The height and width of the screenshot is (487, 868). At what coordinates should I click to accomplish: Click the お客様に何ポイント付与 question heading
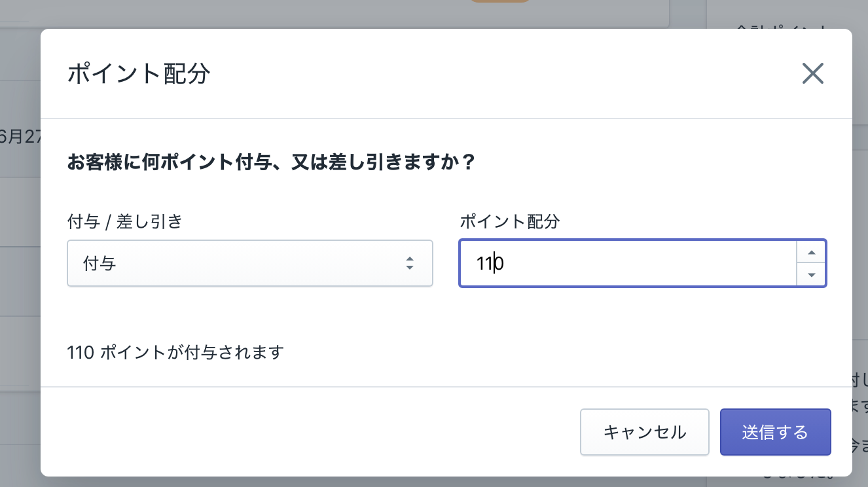pyautogui.click(x=270, y=162)
